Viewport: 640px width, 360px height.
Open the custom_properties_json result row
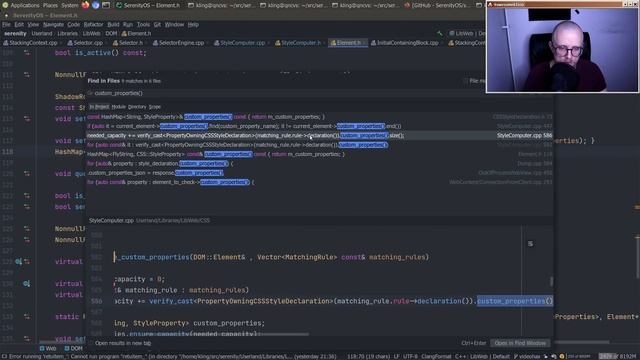click(320, 173)
